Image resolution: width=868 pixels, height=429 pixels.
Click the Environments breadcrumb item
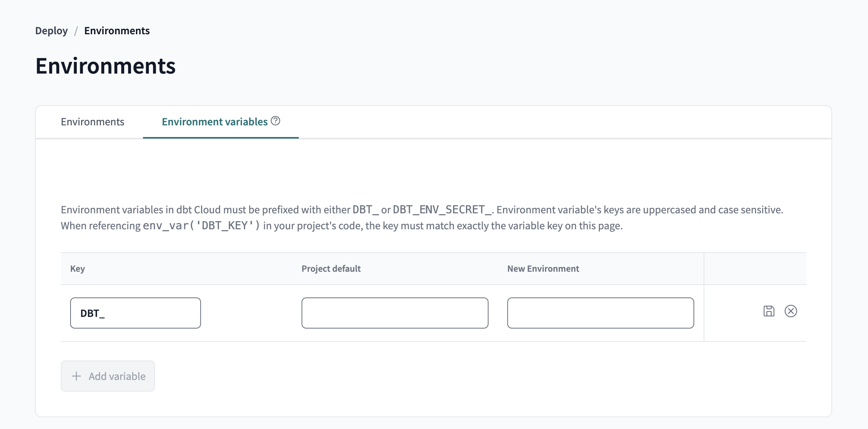tap(117, 31)
